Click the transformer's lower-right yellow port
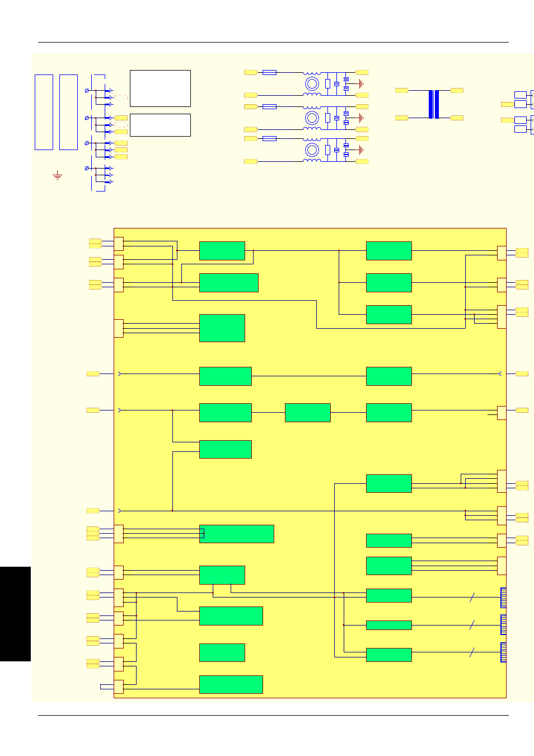The height and width of the screenshot is (756, 534). point(457,118)
